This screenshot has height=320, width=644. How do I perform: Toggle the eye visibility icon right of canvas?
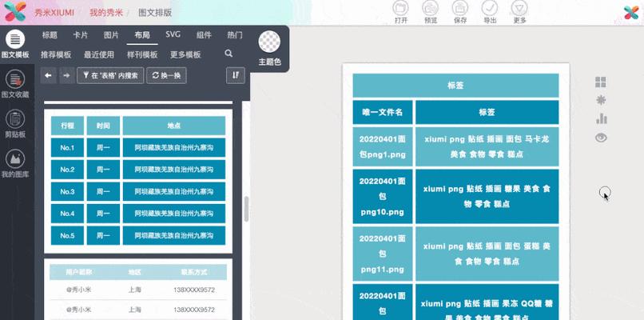[601, 138]
